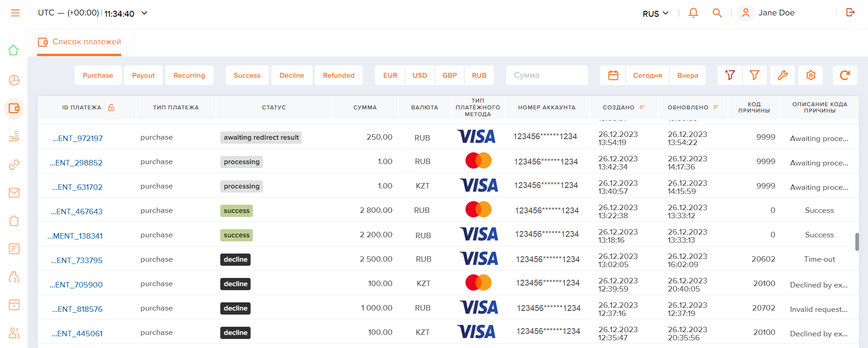Click the clear filter funnel icon
Viewport: 868px width, 348px height.
click(730, 75)
